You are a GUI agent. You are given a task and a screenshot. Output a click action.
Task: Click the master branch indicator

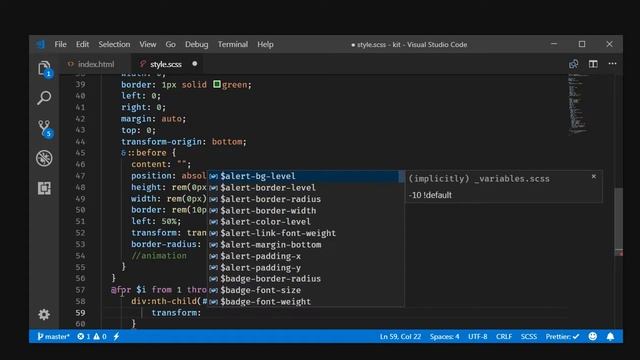tap(53, 336)
